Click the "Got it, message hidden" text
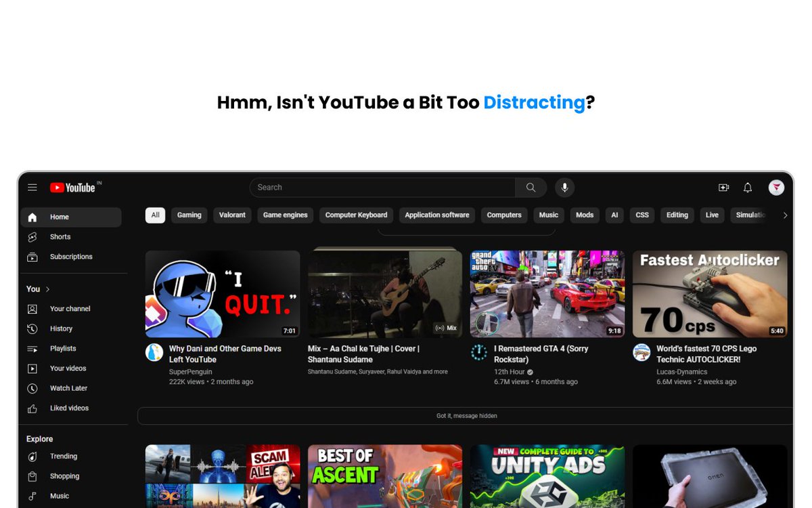The image size is (812, 508). [467, 416]
